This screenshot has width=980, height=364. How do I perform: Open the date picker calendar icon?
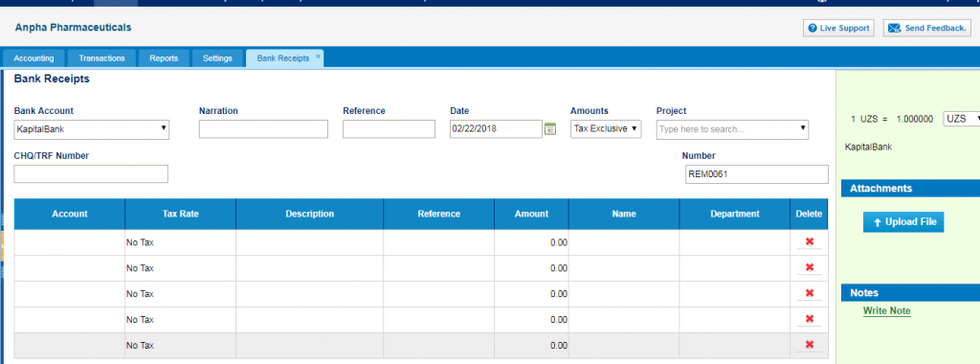point(550,129)
